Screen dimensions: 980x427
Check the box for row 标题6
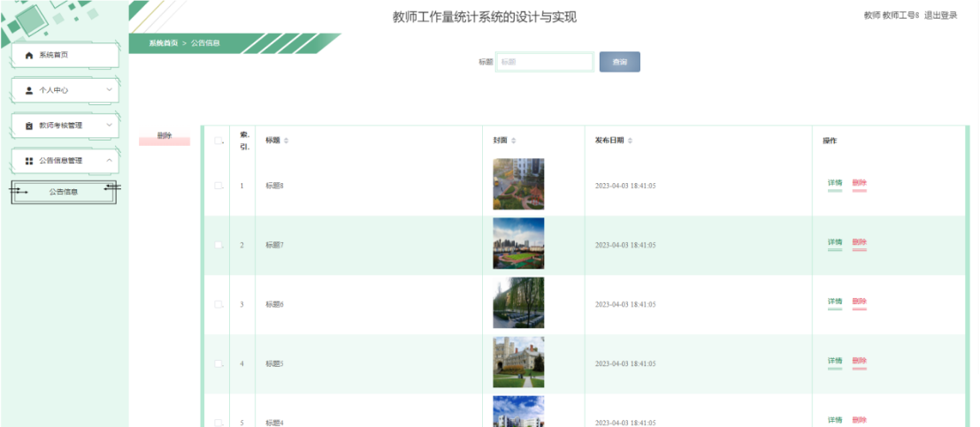pos(218,304)
